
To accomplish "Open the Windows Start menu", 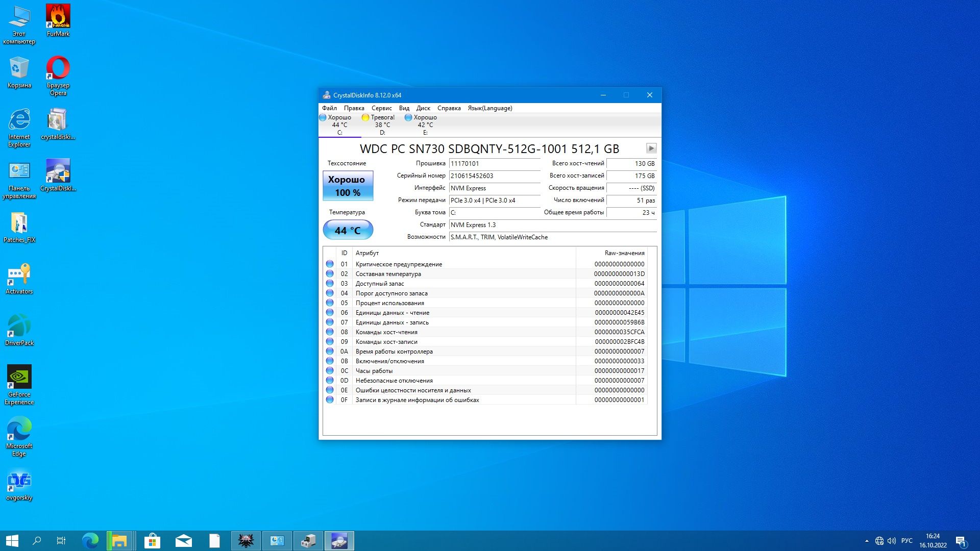I will [x=12, y=541].
